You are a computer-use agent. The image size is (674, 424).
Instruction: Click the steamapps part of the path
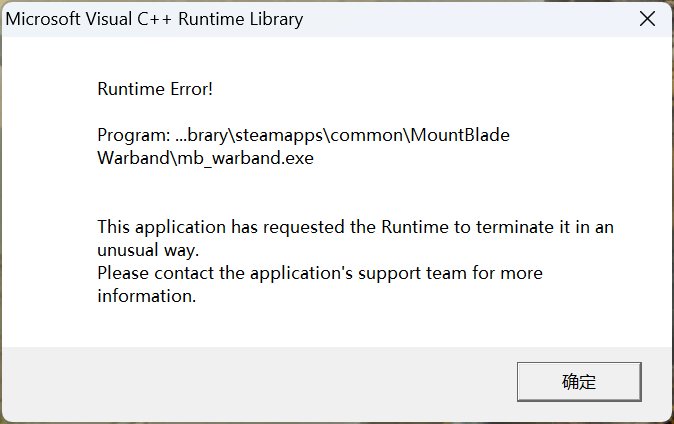pyautogui.click(x=279, y=135)
